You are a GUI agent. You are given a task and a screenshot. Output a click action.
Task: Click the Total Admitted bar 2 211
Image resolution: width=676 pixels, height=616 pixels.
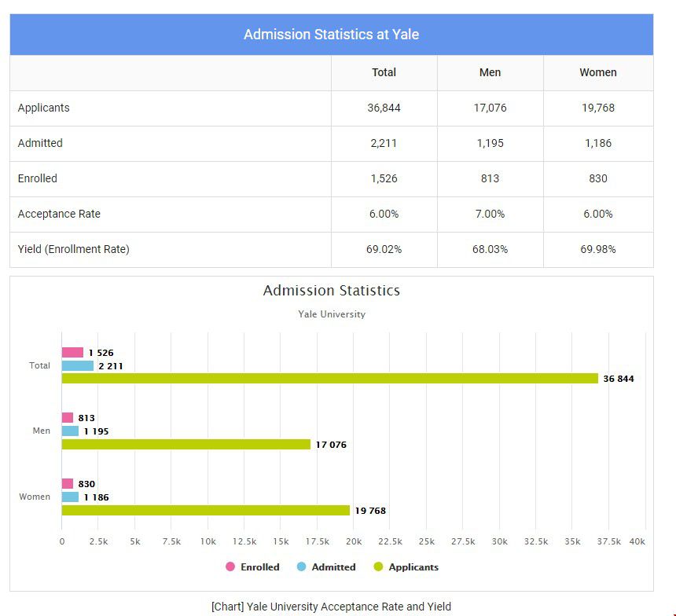[x=78, y=365]
